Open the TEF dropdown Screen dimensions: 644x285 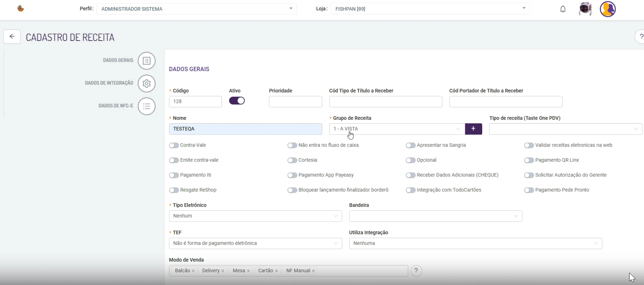point(255,243)
